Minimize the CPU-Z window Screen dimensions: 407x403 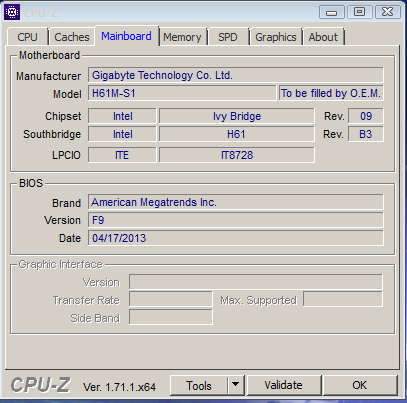tap(332, 12)
